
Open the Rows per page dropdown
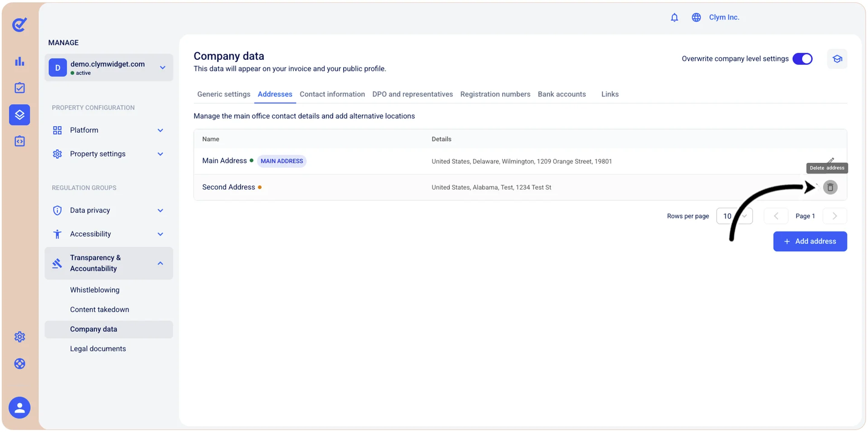(734, 216)
